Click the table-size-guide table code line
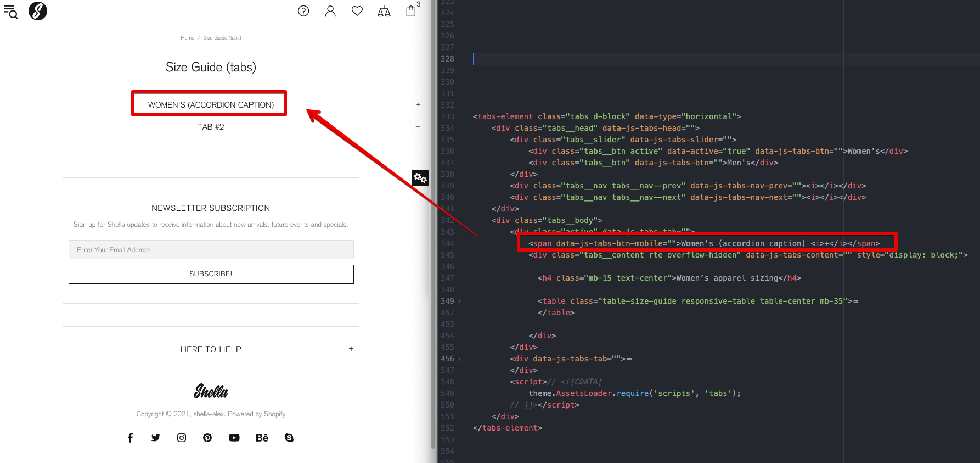The image size is (980, 463). point(698,301)
